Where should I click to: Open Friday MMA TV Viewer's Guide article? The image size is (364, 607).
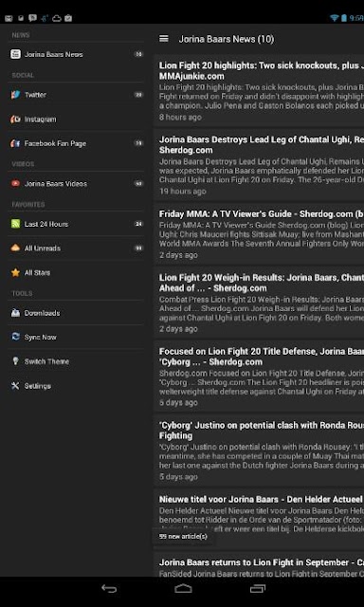click(x=259, y=234)
